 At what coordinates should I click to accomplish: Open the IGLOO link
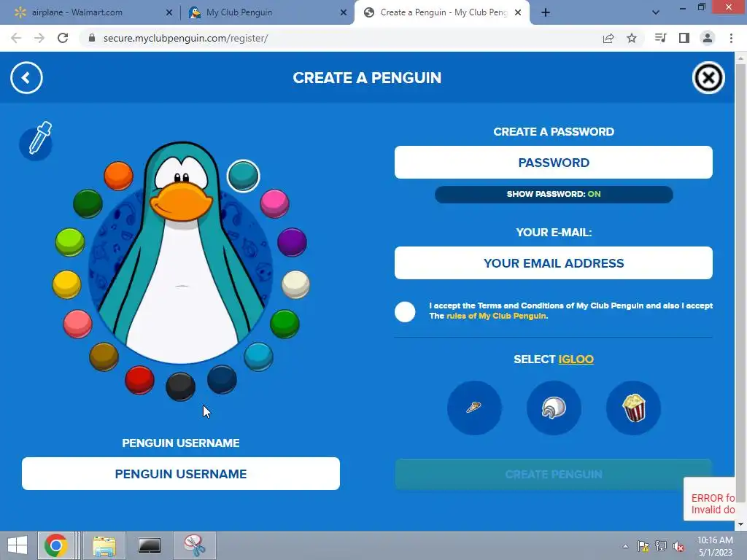pyautogui.click(x=576, y=359)
